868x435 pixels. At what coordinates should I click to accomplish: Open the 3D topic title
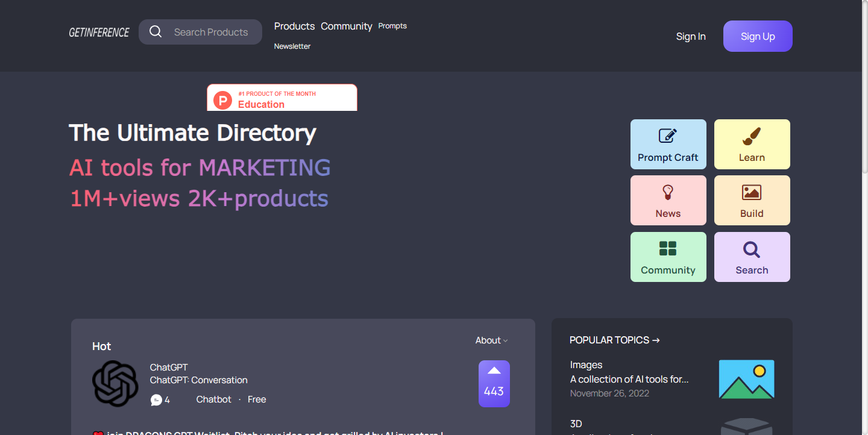(x=576, y=424)
